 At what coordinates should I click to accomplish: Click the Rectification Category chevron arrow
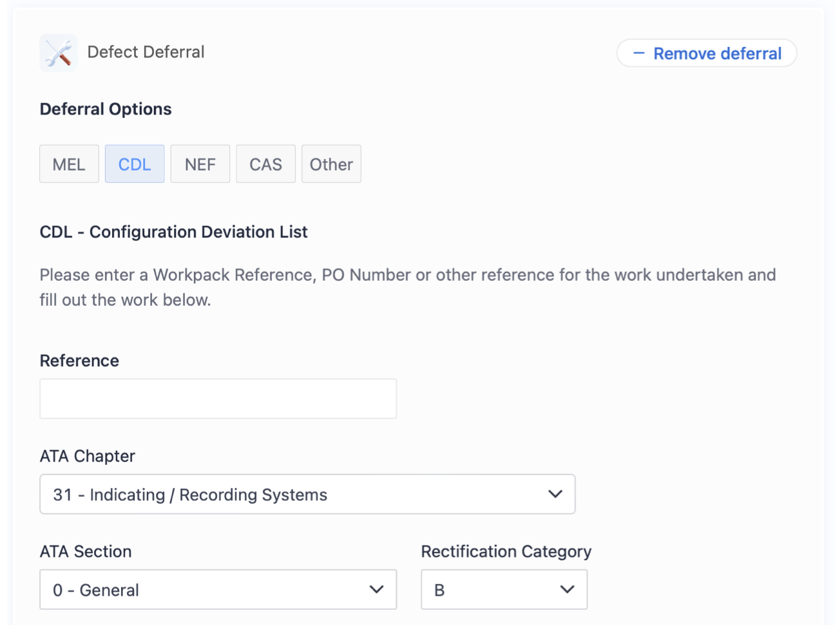567,589
